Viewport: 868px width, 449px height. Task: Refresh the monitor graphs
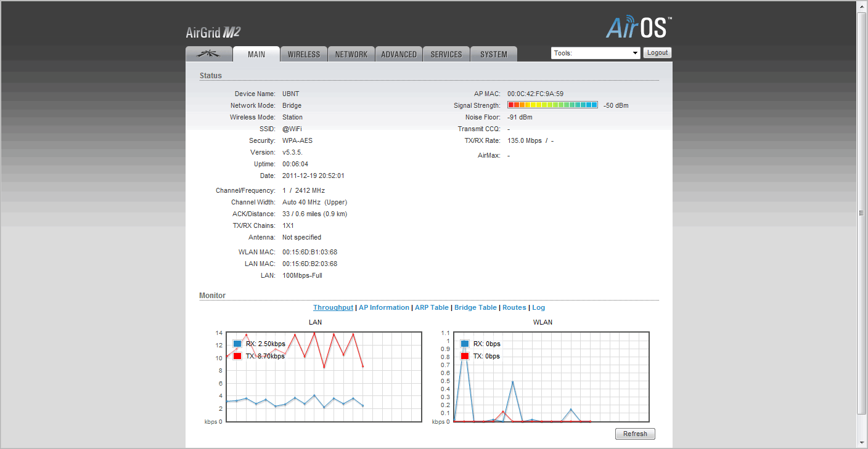tap(635, 434)
